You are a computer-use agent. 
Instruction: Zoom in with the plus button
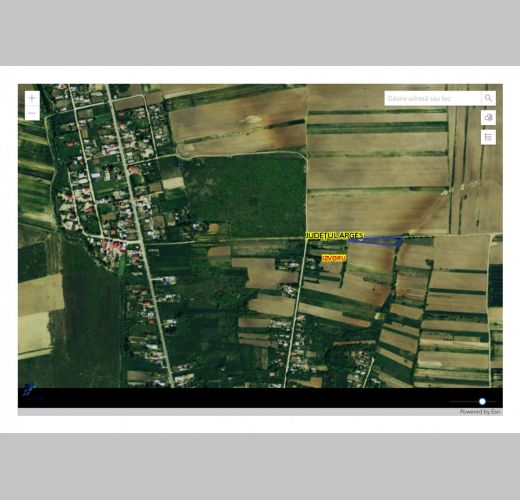pyautogui.click(x=32, y=98)
